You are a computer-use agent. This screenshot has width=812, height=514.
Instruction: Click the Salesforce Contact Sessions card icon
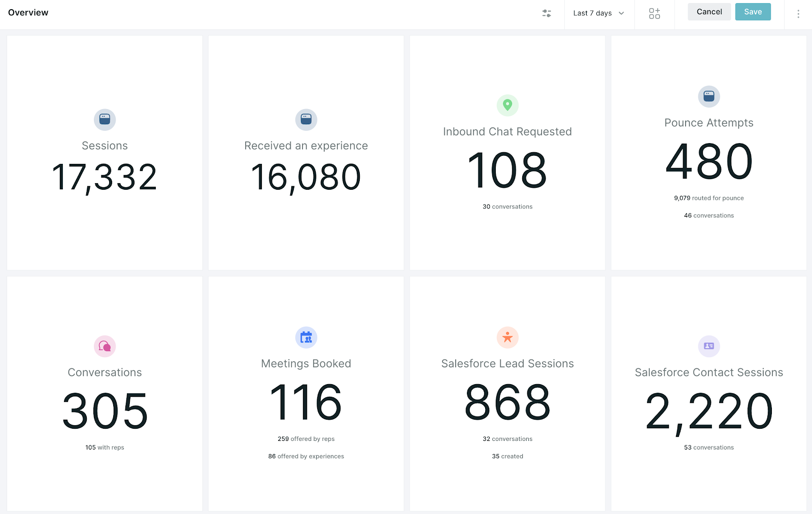point(709,347)
